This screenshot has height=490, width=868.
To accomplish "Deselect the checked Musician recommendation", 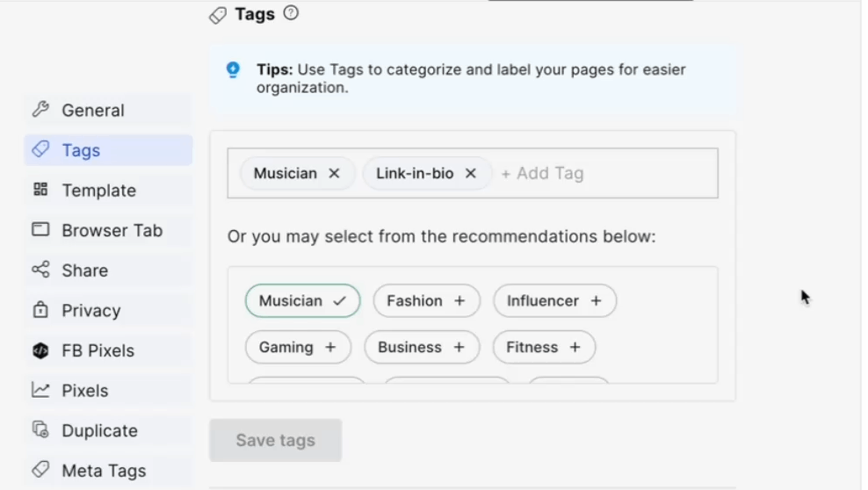I will [303, 301].
